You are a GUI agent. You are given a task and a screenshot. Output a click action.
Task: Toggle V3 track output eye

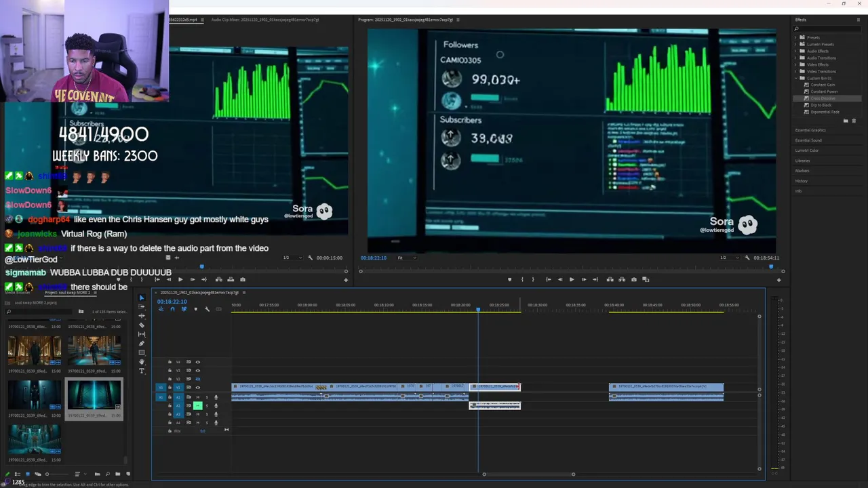(x=198, y=371)
